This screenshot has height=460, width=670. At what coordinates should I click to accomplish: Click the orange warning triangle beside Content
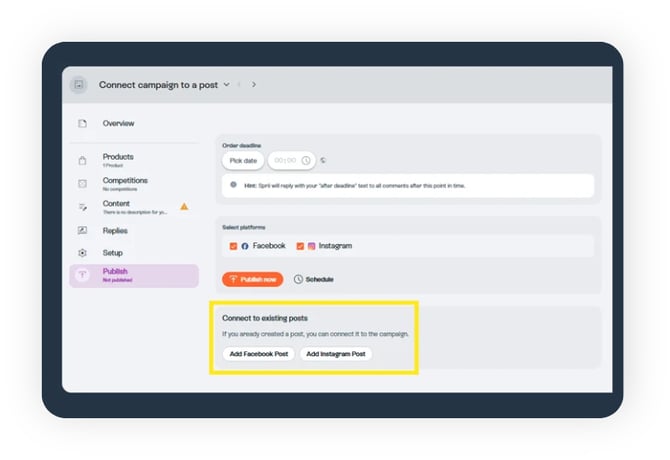[x=184, y=207]
